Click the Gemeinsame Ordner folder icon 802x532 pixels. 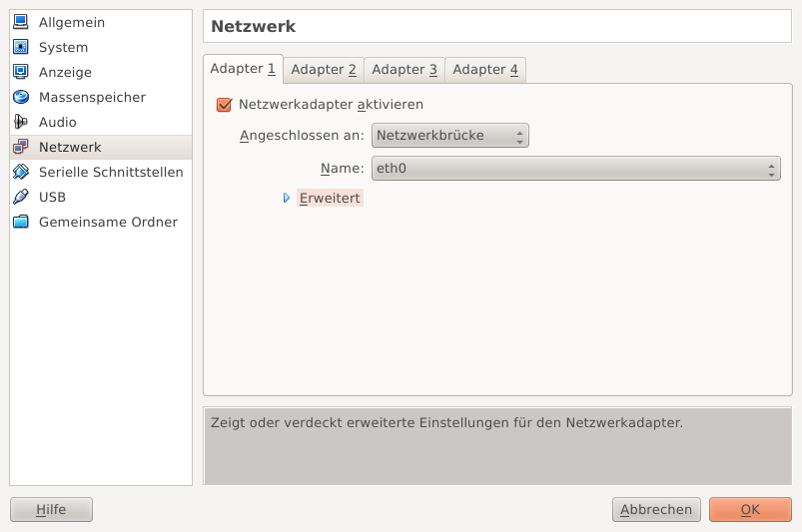[x=20, y=222]
